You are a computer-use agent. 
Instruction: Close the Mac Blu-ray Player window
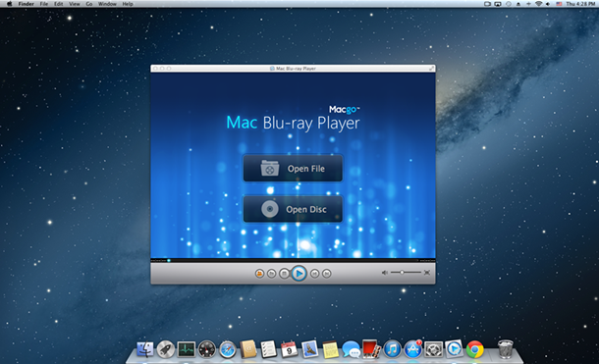[155, 69]
